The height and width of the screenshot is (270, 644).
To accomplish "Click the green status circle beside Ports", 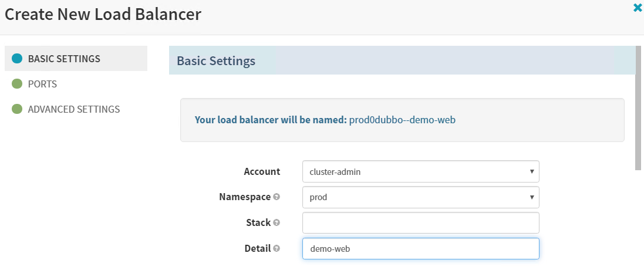I will (x=17, y=84).
